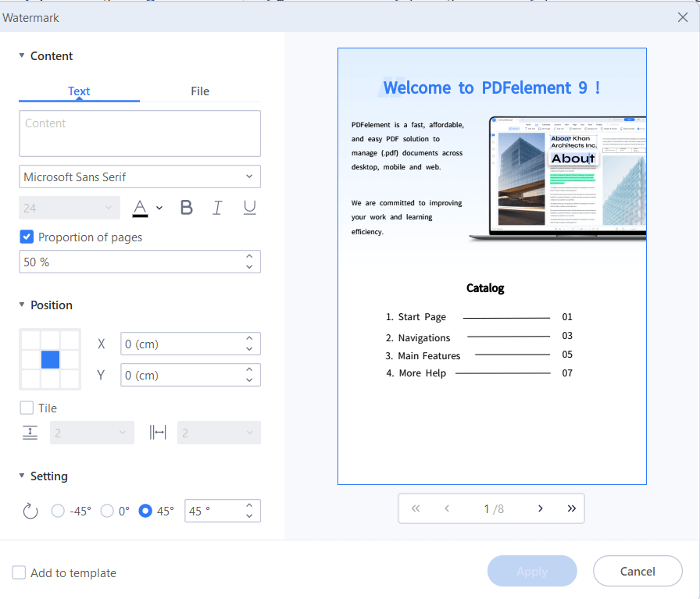Screen dimensions: 700x599
Task: Toggle Italic text formatting
Action: coord(217,208)
